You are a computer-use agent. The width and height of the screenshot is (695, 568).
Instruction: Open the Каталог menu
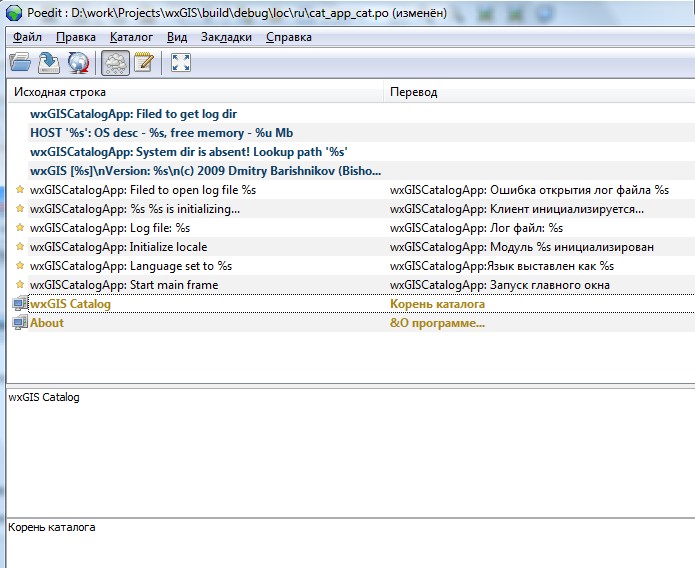131,37
